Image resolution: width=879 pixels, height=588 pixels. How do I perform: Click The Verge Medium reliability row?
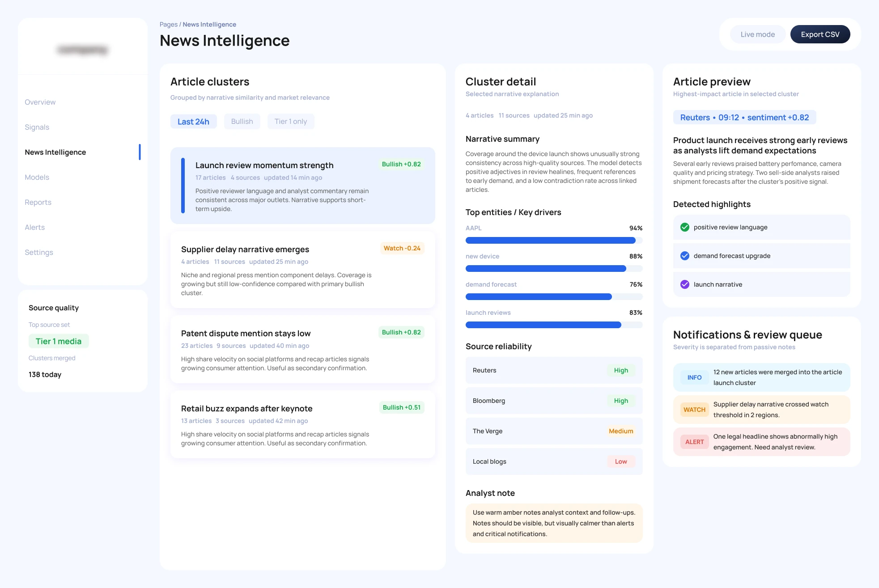[554, 431]
